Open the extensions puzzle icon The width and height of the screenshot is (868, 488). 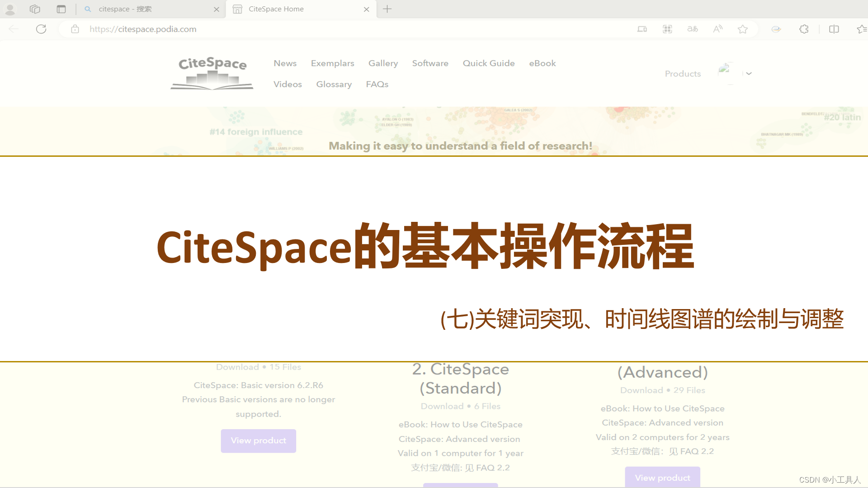point(804,29)
